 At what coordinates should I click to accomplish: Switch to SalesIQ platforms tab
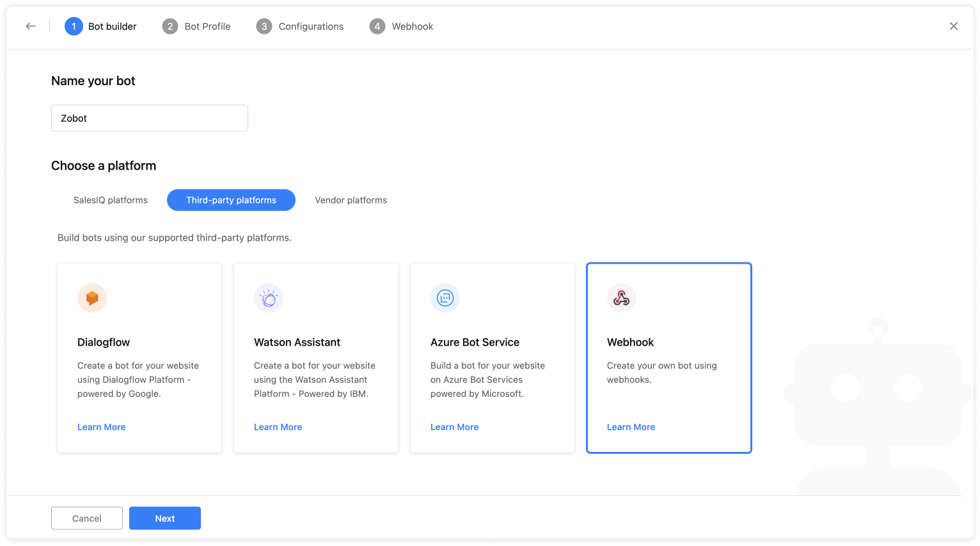(x=111, y=200)
